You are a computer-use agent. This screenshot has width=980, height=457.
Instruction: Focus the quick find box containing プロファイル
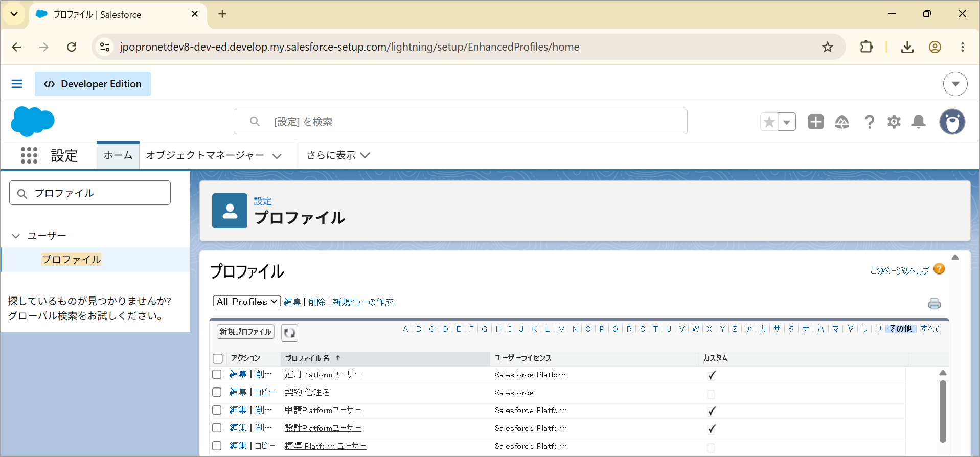click(x=90, y=193)
